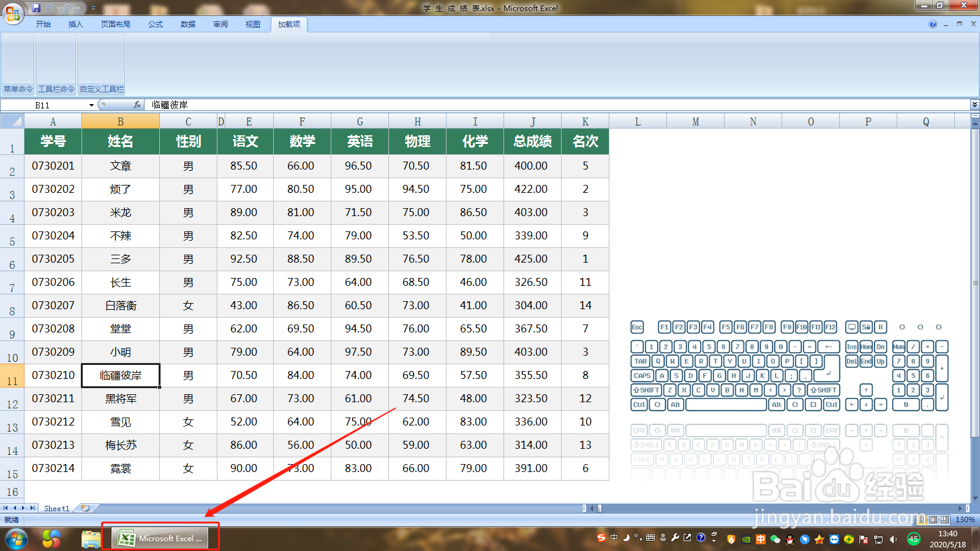Click the 总成绩 header cell
980x551 pixels.
point(533,141)
